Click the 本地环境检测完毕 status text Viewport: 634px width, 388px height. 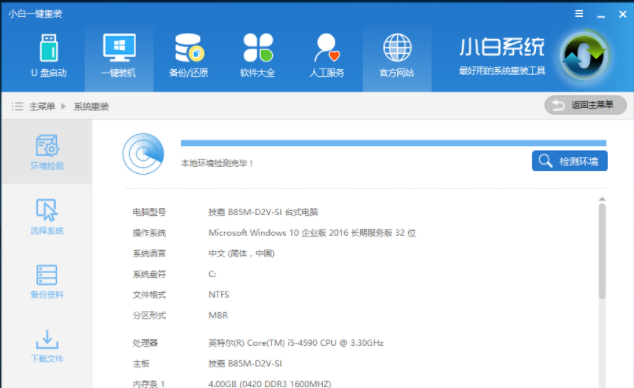[x=217, y=163]
